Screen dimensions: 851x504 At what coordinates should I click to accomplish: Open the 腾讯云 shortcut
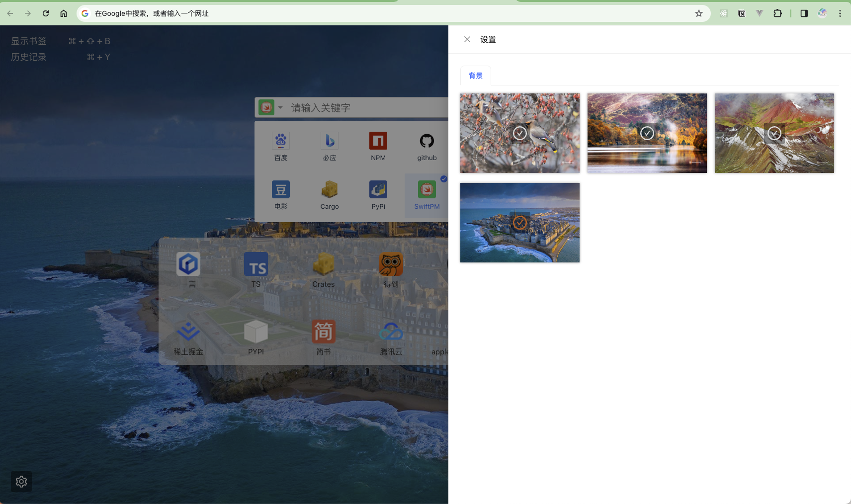[391, 337]
